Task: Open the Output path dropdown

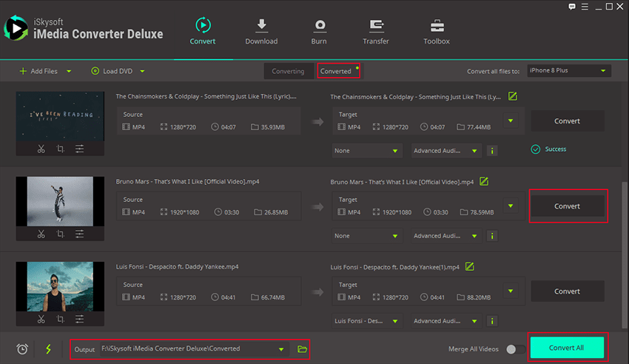Action: (281, 349)
